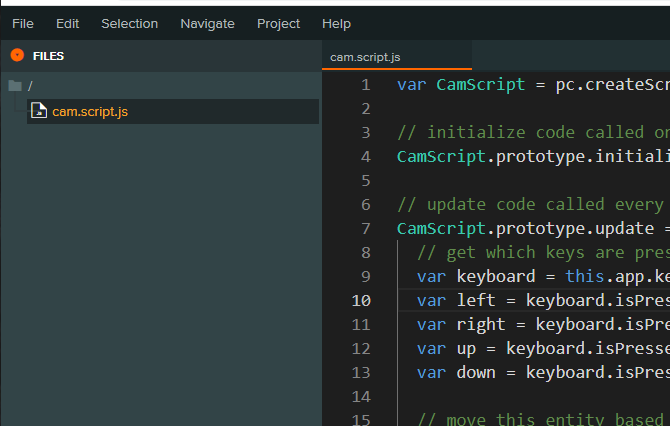670x426 pixels.
Task: Open the Selection menu
Action: 129,23
